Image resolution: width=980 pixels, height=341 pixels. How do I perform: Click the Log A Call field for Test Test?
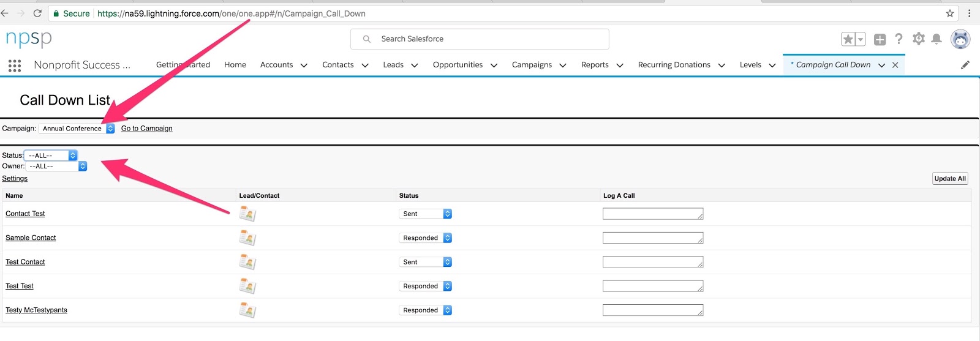coord(652,286)
